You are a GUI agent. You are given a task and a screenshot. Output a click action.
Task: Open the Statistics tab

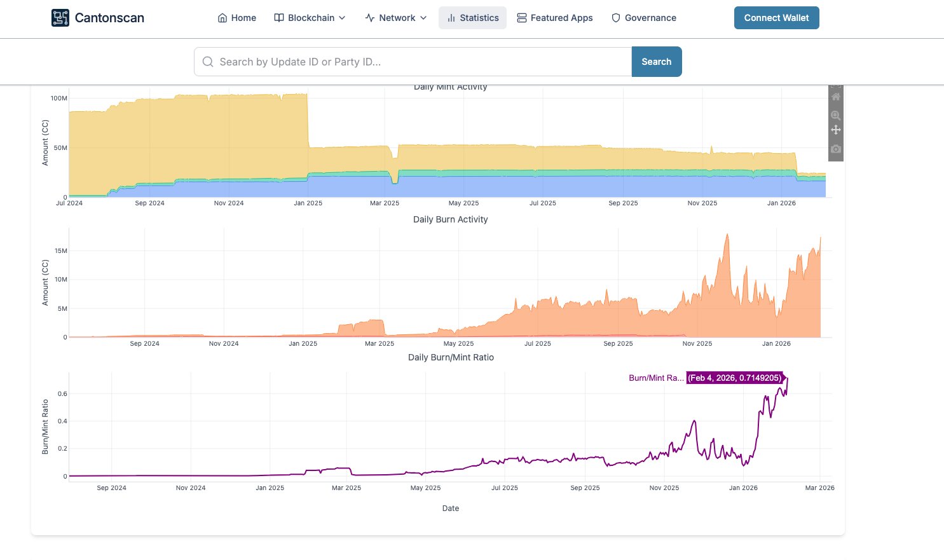(472, 18)
